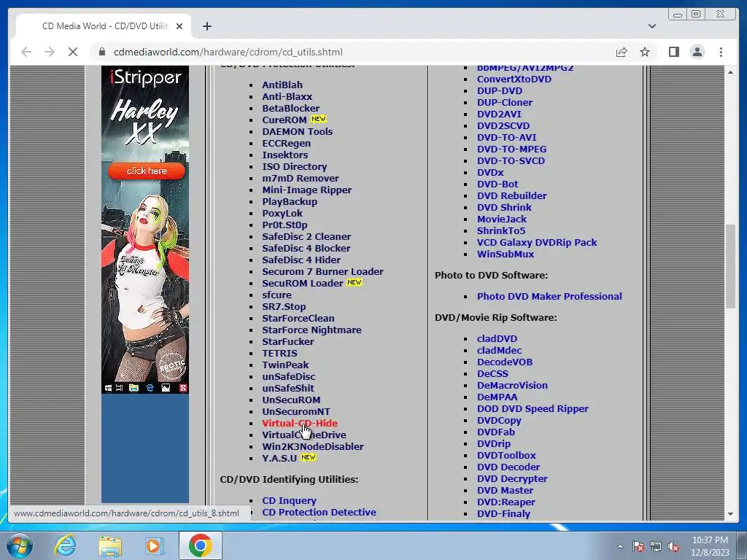Close the CD Media World tab

pyautogui.click(x=179, y=26)
